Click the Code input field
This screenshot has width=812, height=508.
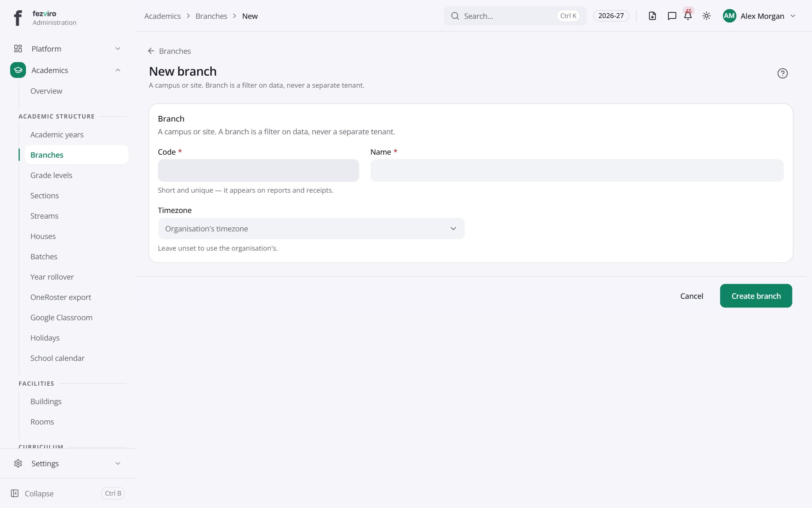tap(258, 170)
